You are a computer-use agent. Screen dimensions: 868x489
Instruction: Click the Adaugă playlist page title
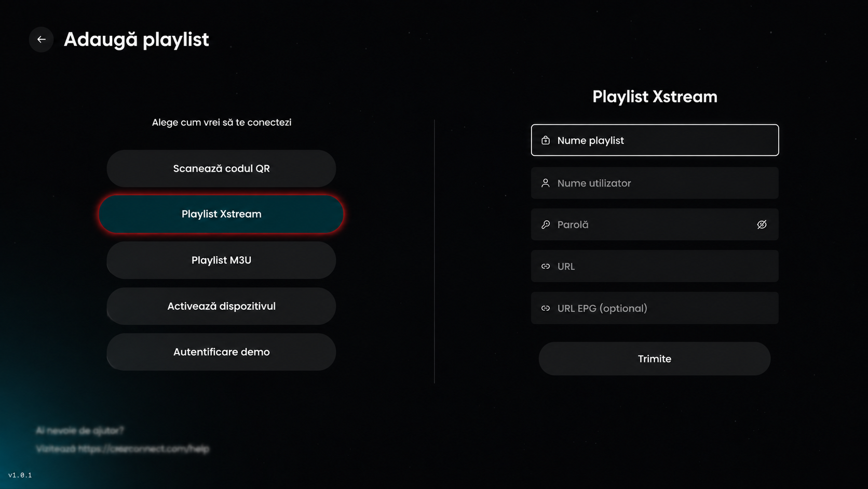click(x=136, y=39)
